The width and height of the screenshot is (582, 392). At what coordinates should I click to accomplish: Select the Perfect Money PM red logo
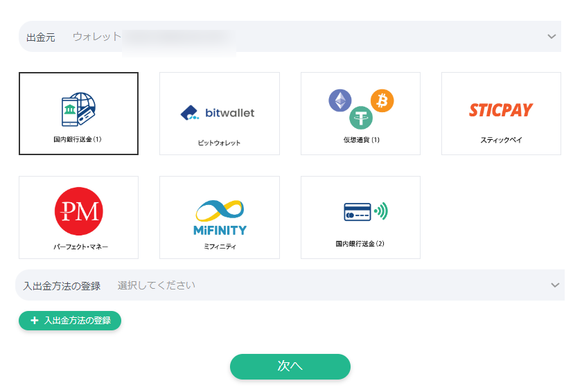[78, 211]
